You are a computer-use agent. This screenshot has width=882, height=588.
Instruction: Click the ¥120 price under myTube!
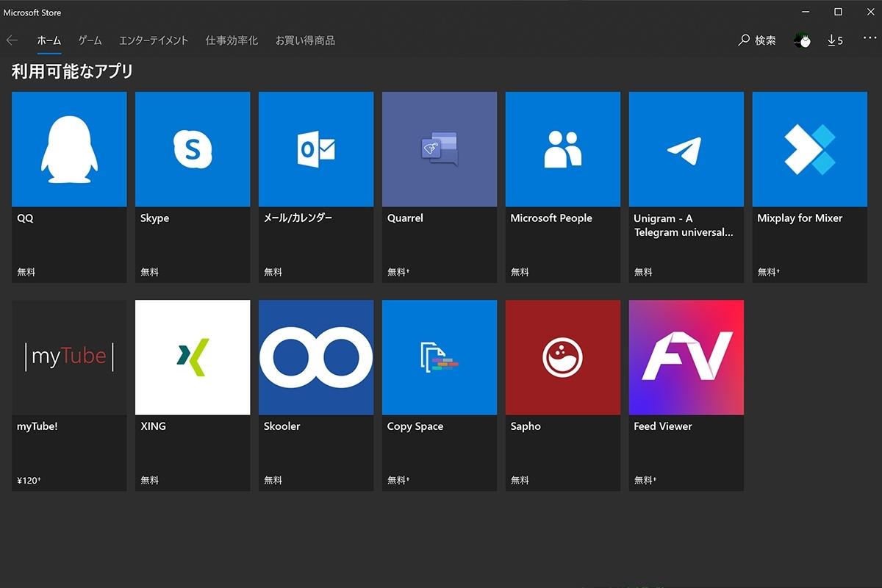29,481
